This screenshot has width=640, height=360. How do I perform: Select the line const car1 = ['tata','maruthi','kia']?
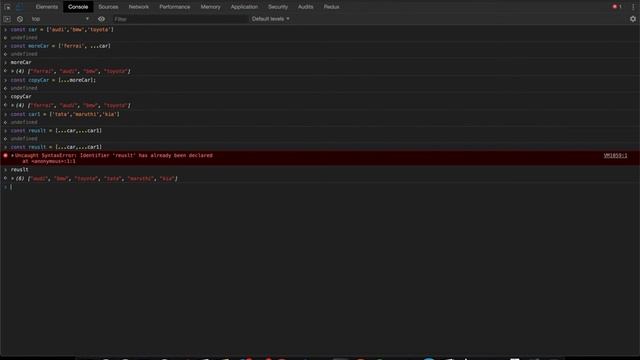point(65,114)
